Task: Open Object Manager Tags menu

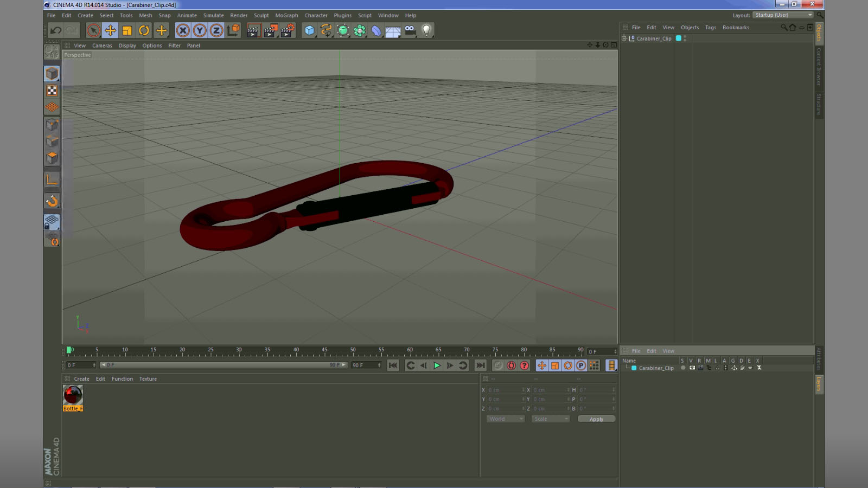Action: pos(710,28)
